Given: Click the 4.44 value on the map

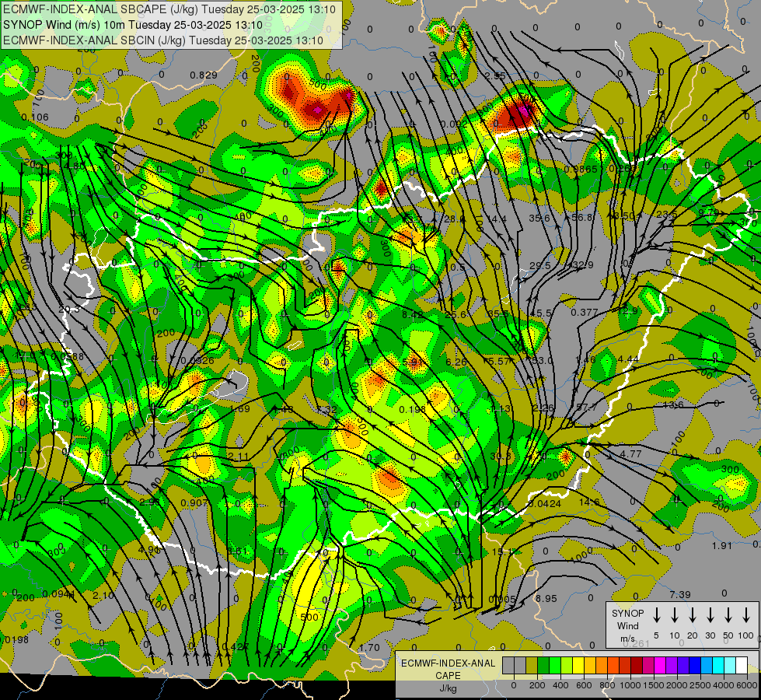Looking at the screenshot, I should 628,359.
